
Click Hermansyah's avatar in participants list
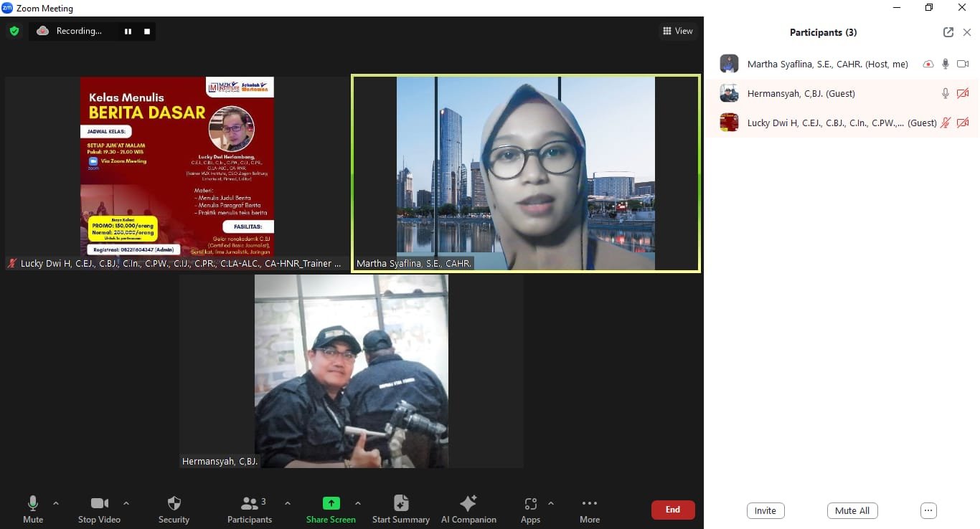pyautogui.click(x=729, y=93)
